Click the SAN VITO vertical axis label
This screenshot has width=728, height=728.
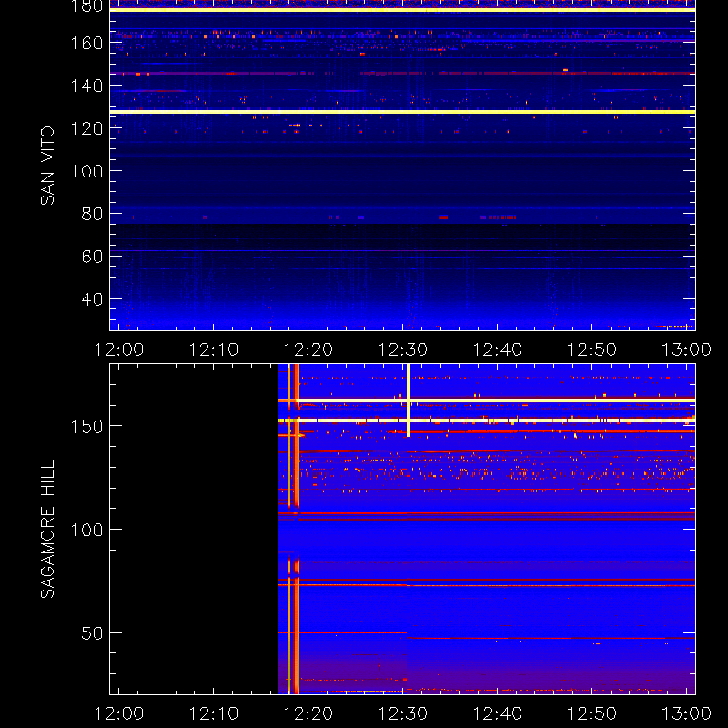click(x=47, y=166)
